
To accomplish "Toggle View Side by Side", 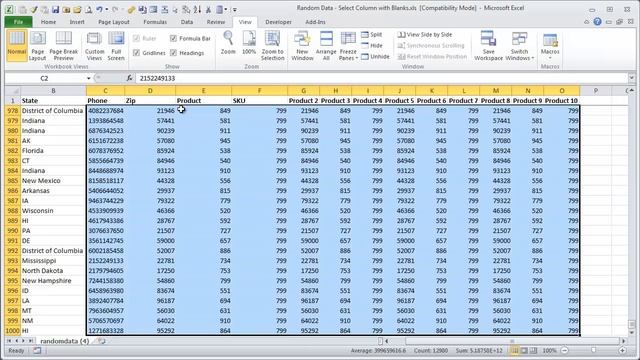I will point(424,35).
